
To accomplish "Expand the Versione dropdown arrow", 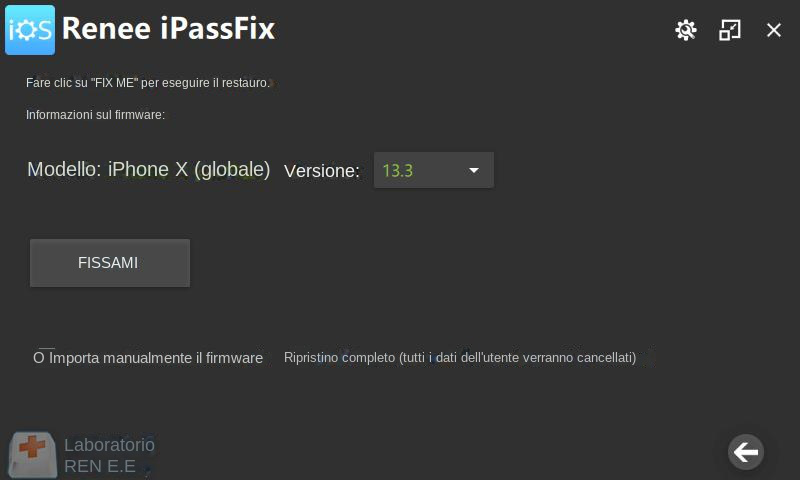I will pyautogui.click(x=474, y=170).
